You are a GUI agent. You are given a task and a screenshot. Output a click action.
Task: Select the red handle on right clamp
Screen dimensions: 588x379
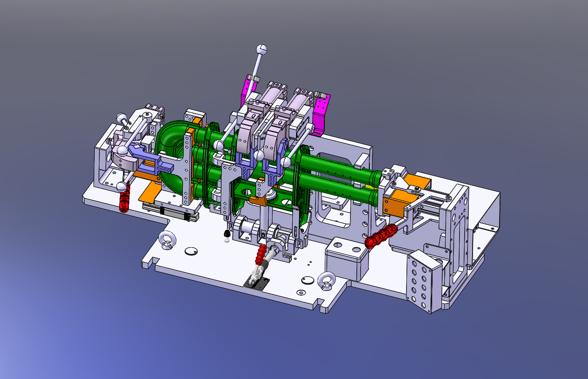[x=381, y=236]
